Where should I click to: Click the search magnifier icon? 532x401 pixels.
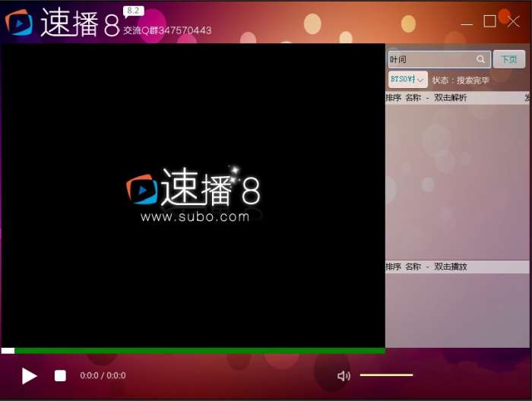click(x=480, y=59)
